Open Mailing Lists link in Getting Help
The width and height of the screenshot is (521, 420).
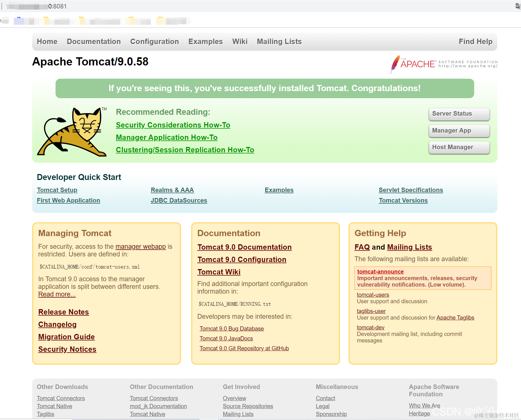pos(409,247)
